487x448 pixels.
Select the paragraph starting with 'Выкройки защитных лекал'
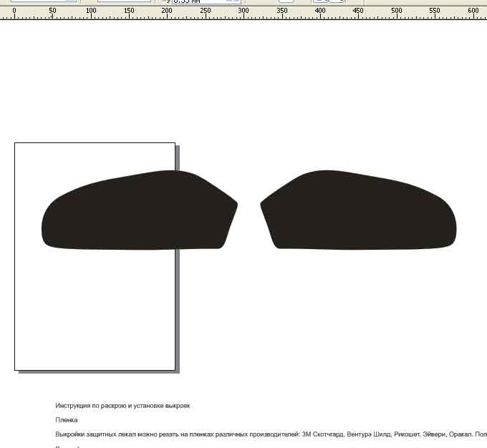271,434
